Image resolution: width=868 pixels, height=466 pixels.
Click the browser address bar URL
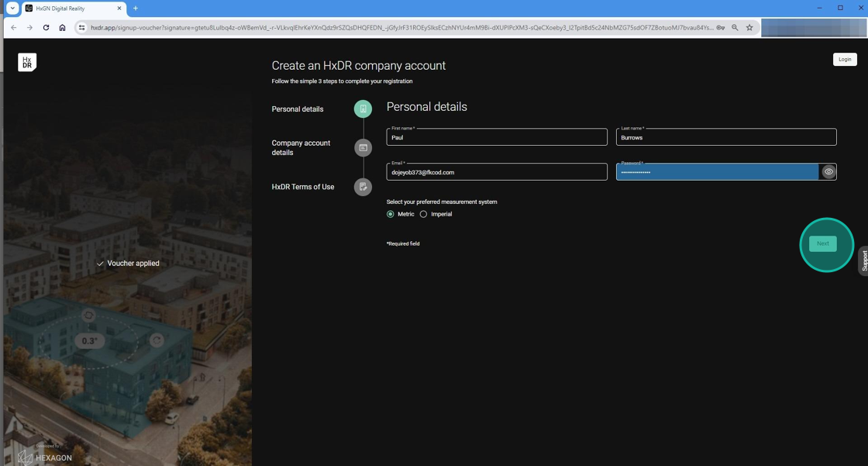(401, 28)
